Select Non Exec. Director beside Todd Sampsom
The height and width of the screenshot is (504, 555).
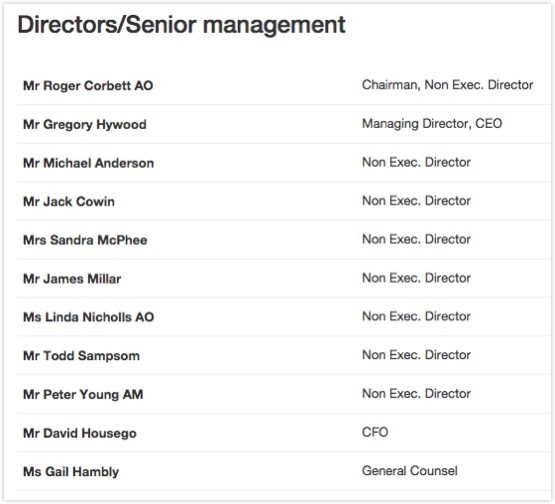pyautogui.click(x=416, y=355)
